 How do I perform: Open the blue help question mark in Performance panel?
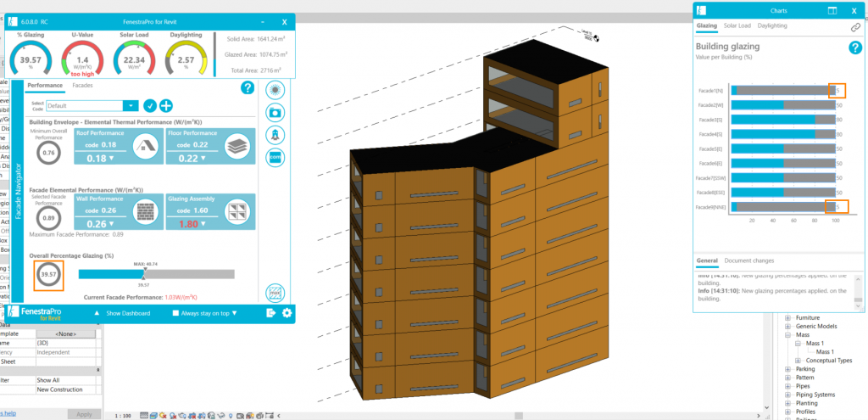click(x=248, y=87)
